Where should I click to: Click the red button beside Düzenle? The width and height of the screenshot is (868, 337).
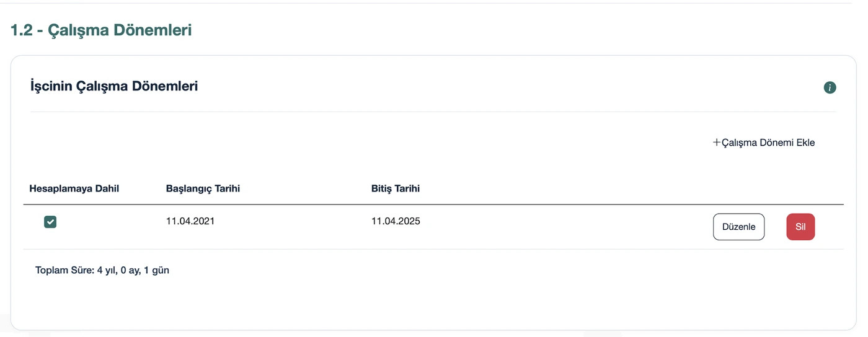click(x=800, y=227)
